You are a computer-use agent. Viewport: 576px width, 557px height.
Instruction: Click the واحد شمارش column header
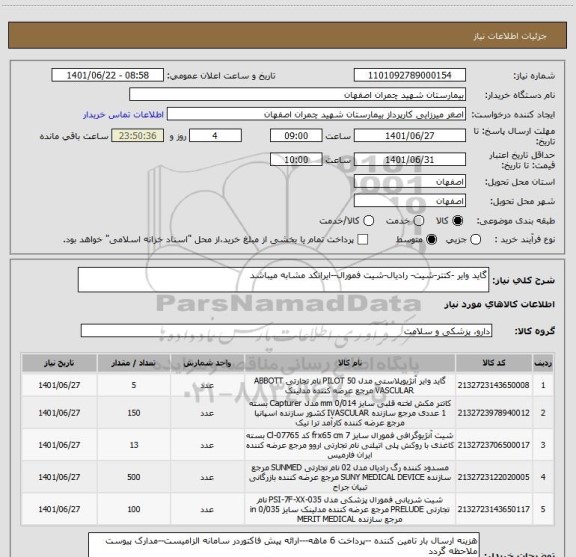pyautogui.click(x=207, y=363)
